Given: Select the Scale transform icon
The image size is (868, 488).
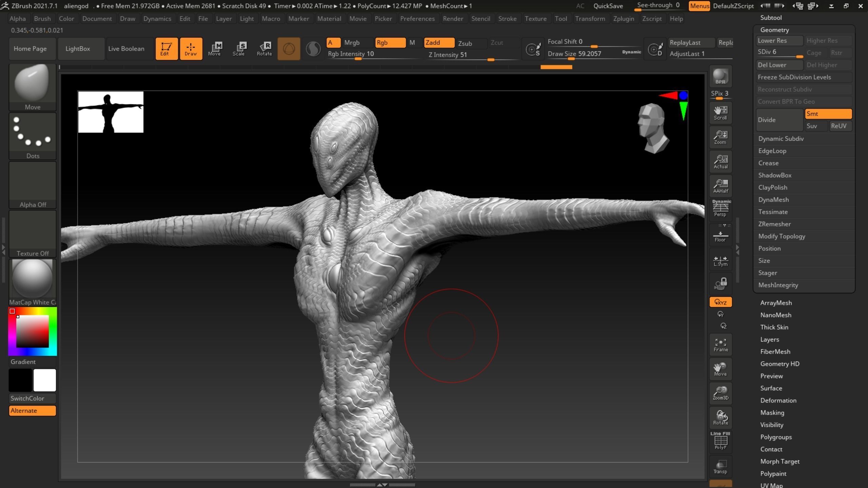Looking at the screenshot, I should [239, 49].
